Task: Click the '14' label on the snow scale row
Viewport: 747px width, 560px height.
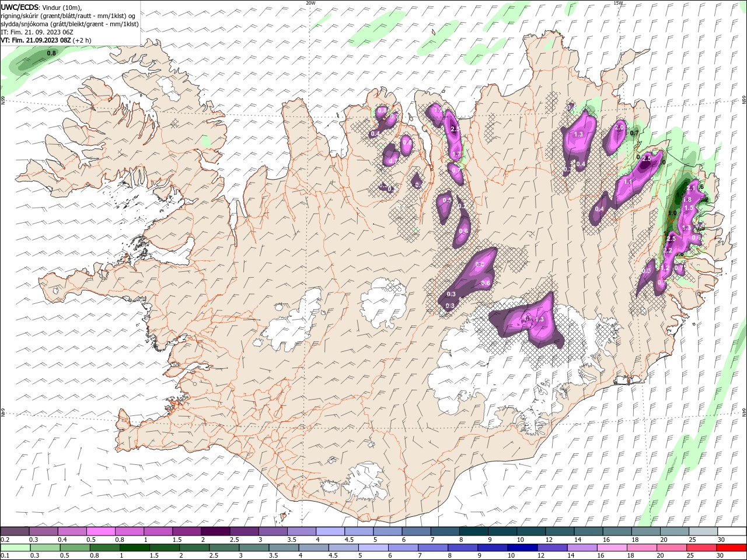Action: point(578,540)
